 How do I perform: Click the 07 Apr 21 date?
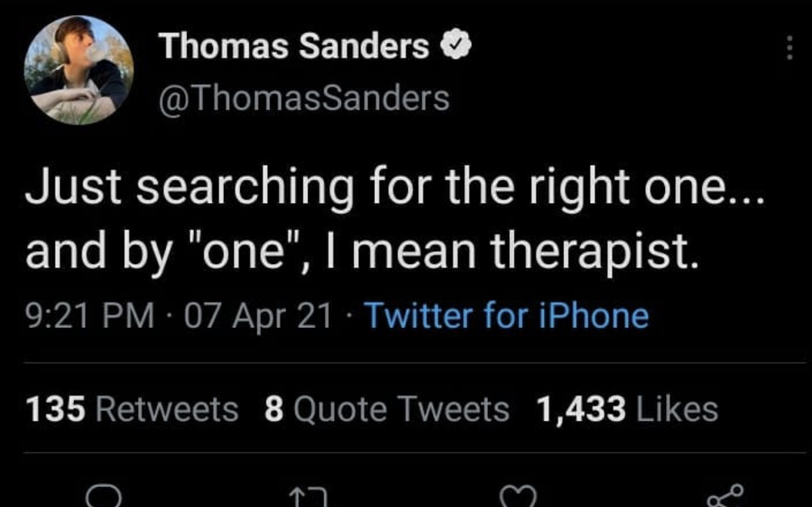pyautogui.click(x=258, y=315)
